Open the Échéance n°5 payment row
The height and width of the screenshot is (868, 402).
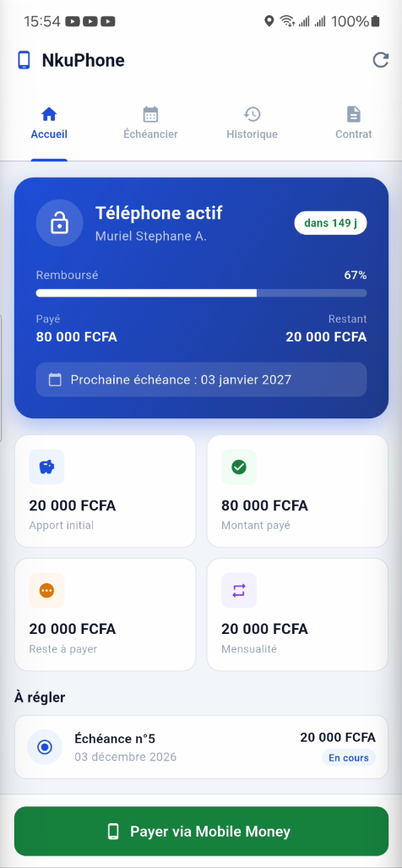[x=201, y=747]
